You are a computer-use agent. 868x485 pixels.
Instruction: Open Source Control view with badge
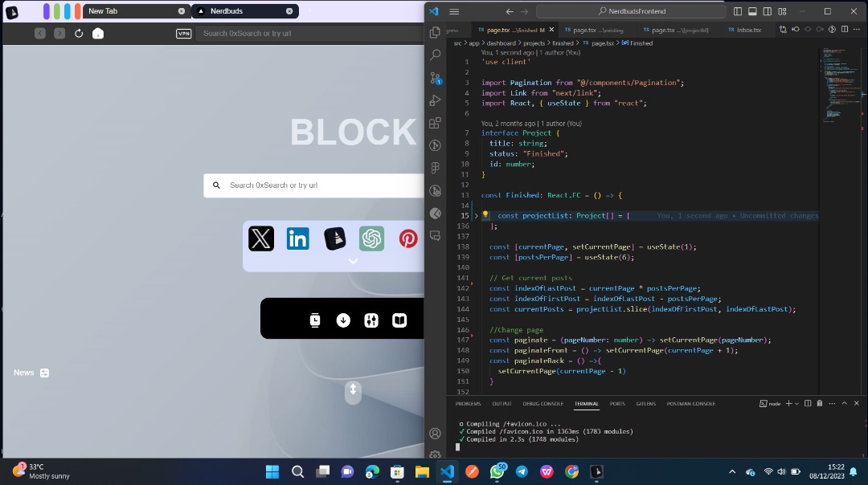pyautogui.click(x=435, y=78)
